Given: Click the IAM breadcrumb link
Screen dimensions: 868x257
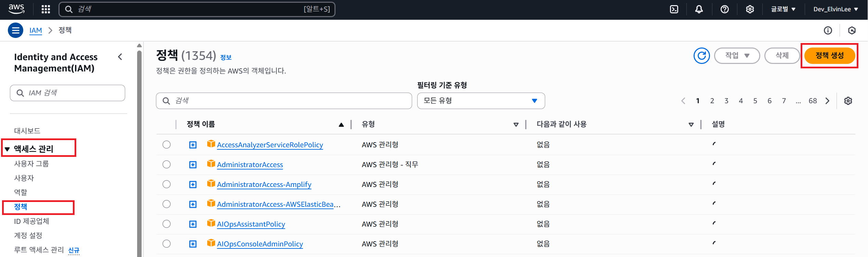Looking at the screenshot, I should point(36,30).
